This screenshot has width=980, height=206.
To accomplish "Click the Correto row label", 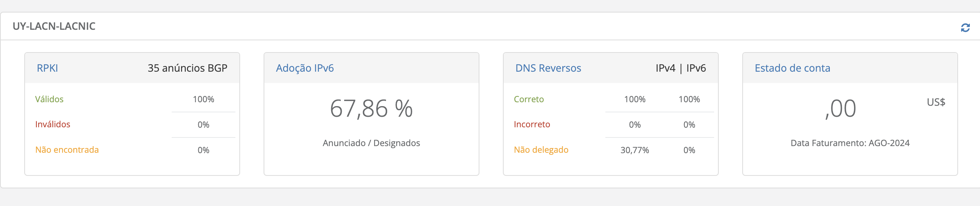I will [529, 99].
